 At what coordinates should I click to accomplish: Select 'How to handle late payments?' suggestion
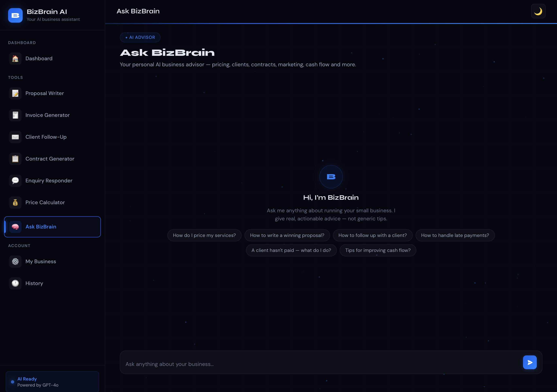coord(455,235)
